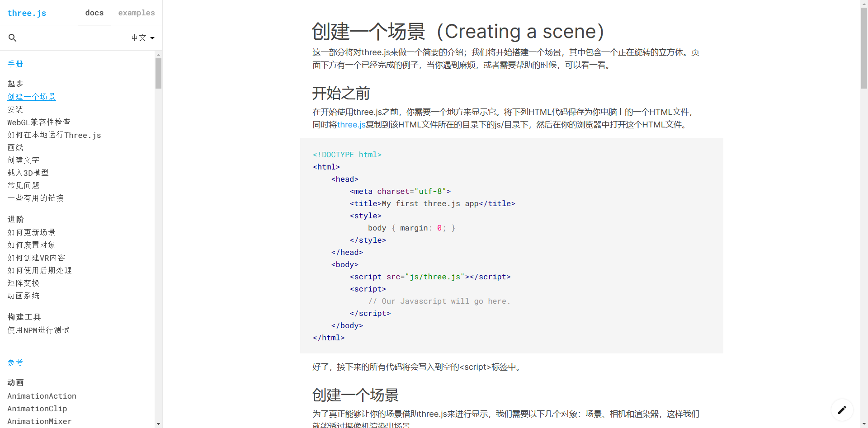Click sidebar scrollbar down arrow
This screenshot has height=428, width=868.
tap(158, 424)
